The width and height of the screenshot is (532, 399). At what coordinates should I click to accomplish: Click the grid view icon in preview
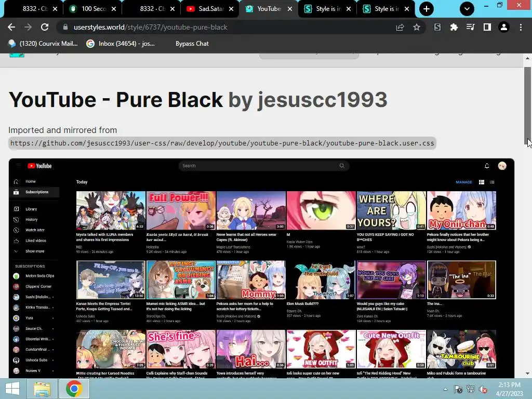click(x=482, y=182)
